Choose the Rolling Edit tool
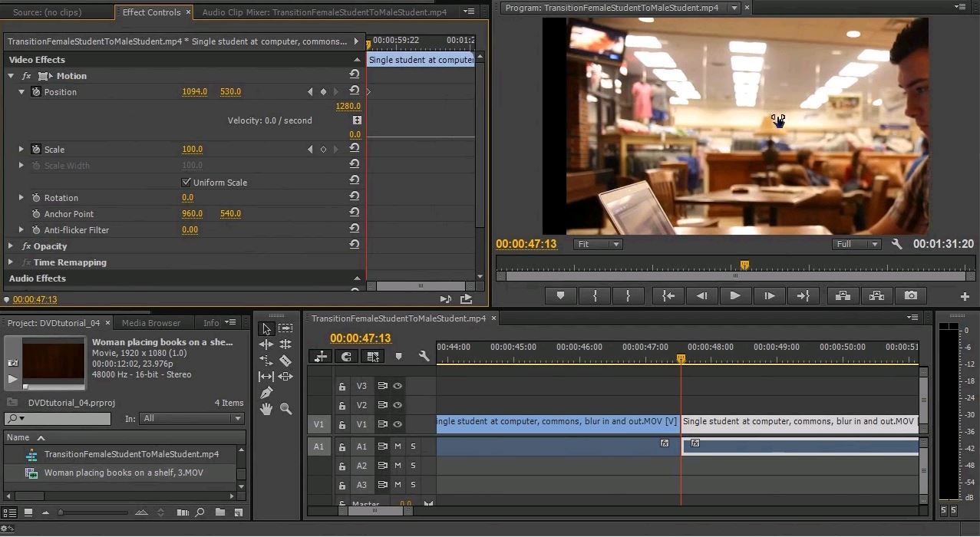The width and height of the screenshot is (980, 537). click(x=285, y=344)
